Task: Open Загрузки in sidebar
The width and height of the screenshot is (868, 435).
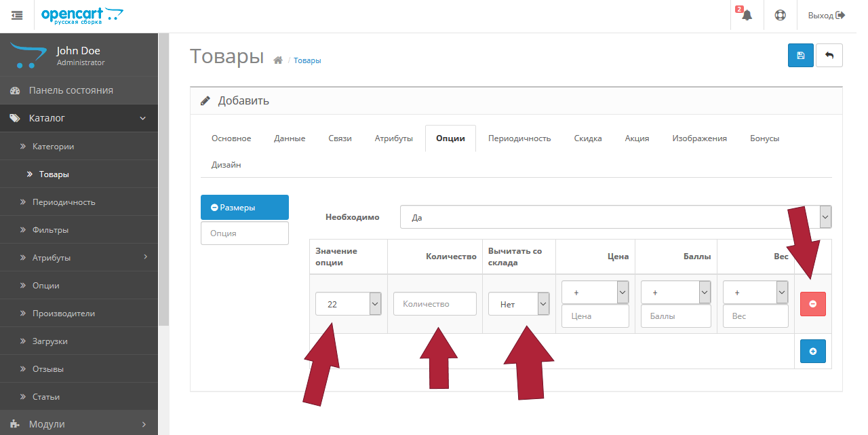Action: (79, 341)
